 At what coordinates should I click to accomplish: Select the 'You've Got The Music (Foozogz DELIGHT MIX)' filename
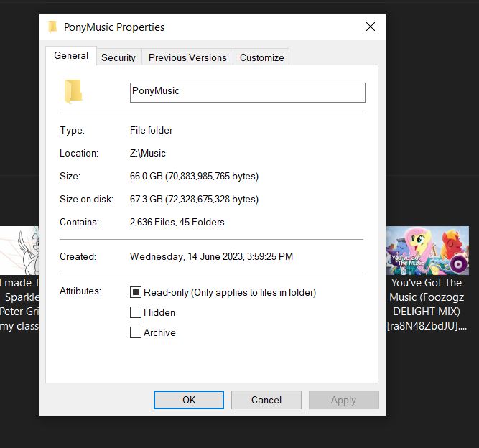click(x=427, y=304)
